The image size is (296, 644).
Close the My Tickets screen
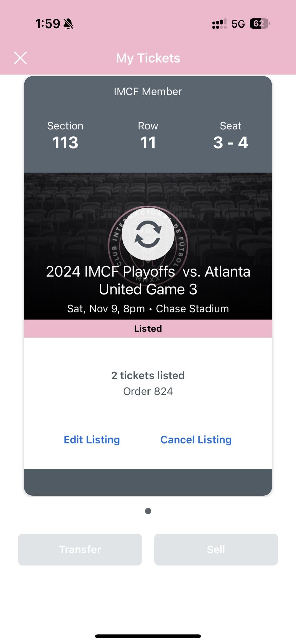20,58
